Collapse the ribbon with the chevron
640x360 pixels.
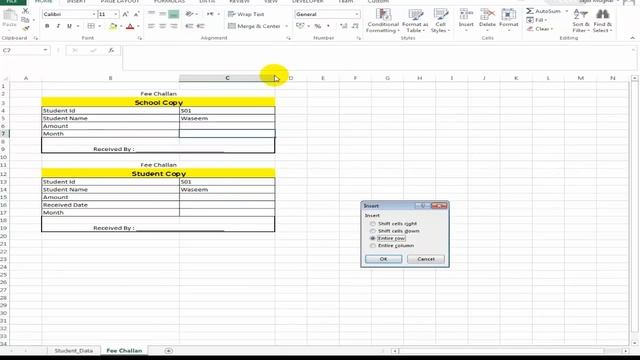click(632, 38)
